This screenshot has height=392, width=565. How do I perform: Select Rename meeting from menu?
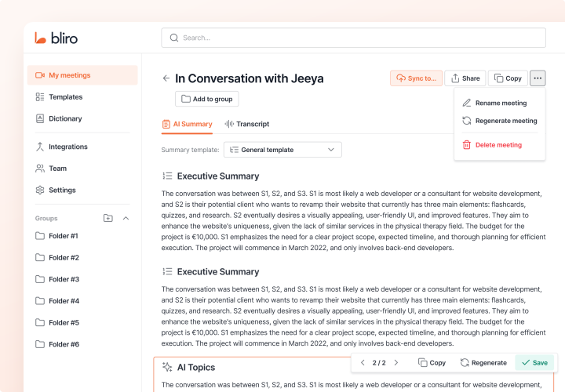point(500,103)
